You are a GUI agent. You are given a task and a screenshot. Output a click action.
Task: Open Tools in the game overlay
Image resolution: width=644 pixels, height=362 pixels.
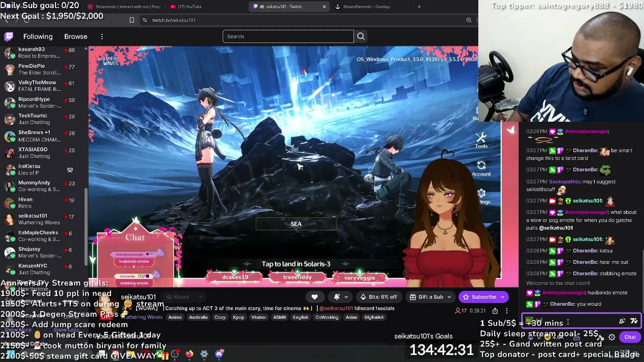(481, 140)
